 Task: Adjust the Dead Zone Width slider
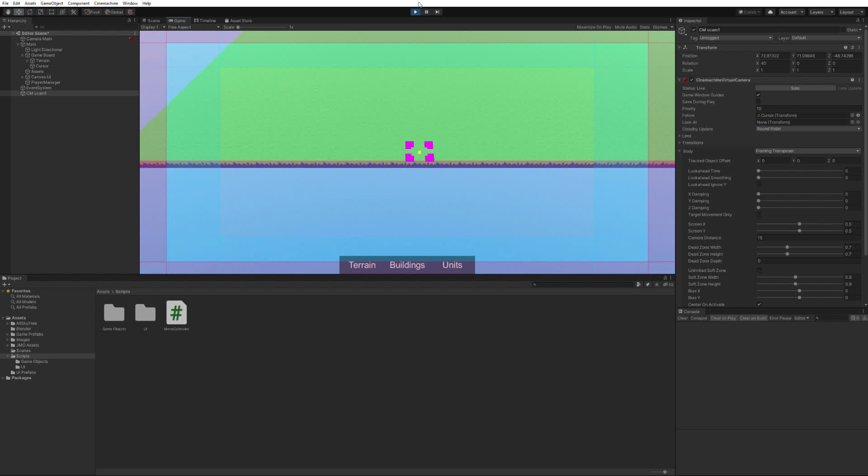pyautogui.click(x=787, y=248)
